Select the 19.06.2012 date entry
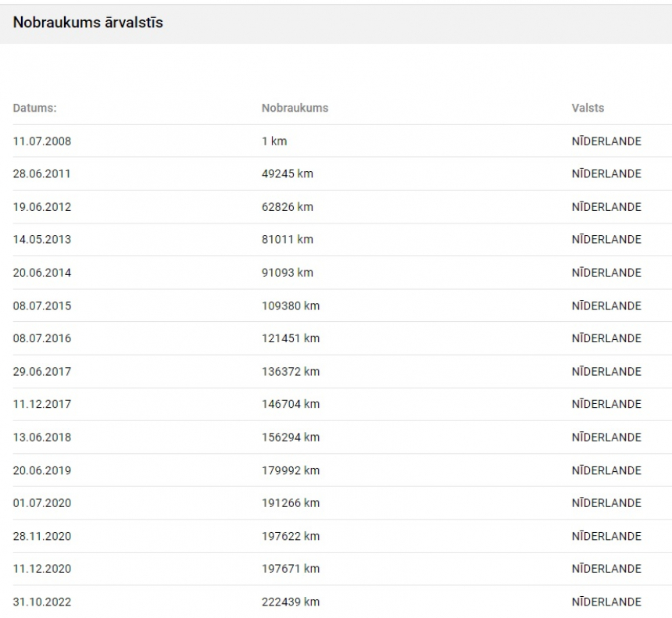This screenshot has width=672, height=618. click(42, 207)
